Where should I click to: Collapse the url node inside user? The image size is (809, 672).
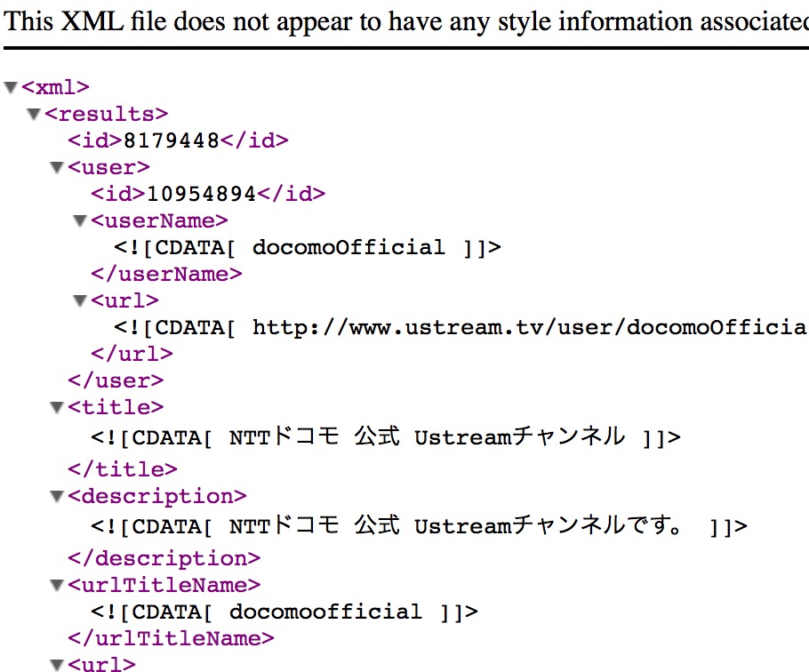[x=80, y=300]
